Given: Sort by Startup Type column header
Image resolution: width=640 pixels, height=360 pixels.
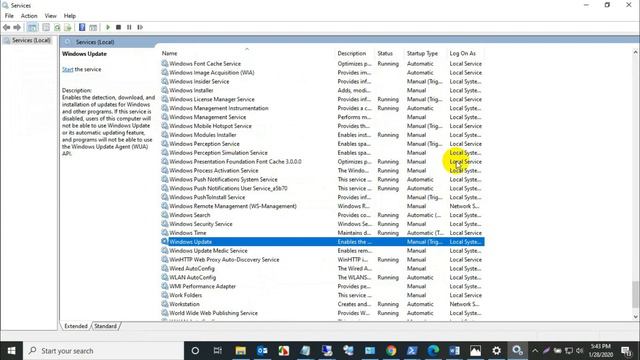Looking at the screenshot, I should (425, 53).
